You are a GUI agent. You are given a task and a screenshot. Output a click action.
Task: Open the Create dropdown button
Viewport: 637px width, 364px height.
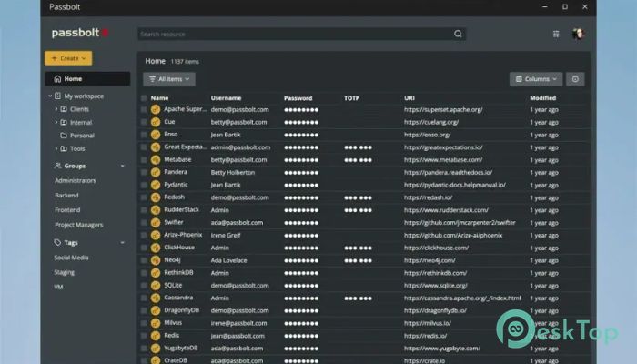tap(68, 58)
